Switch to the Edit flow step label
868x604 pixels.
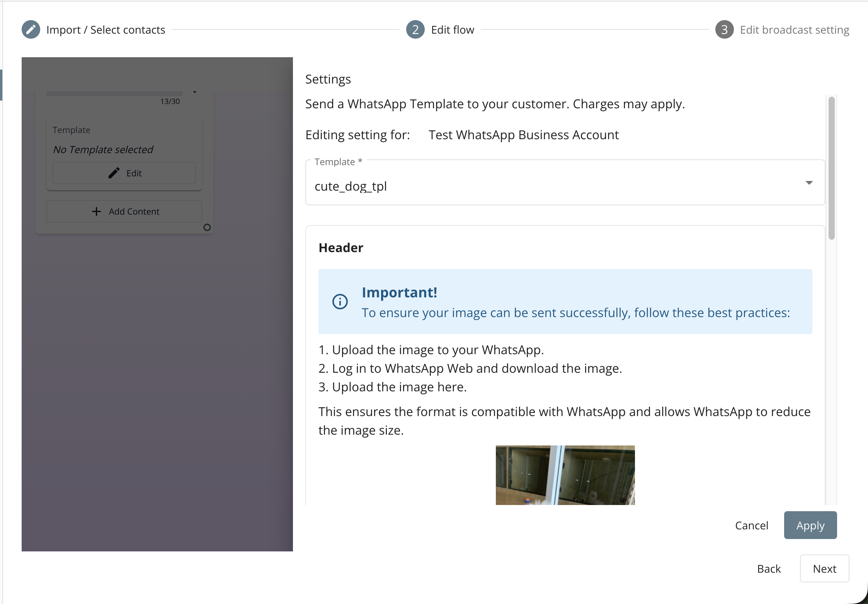[x=453, y=30]
